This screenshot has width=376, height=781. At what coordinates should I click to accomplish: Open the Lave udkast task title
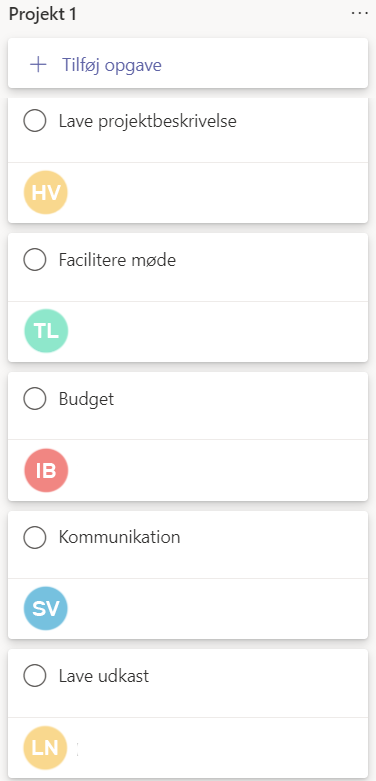pyautogui.click(x=104, y=676)
